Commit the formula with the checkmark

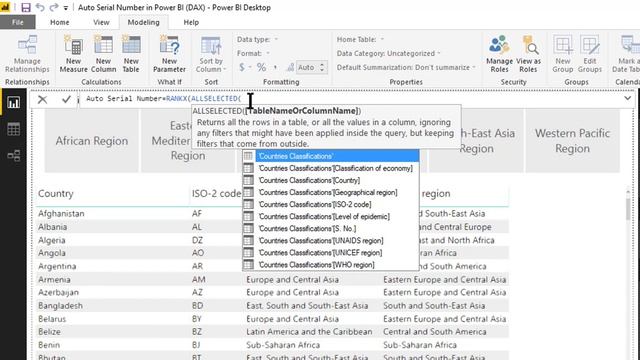[x=66, y=99]
